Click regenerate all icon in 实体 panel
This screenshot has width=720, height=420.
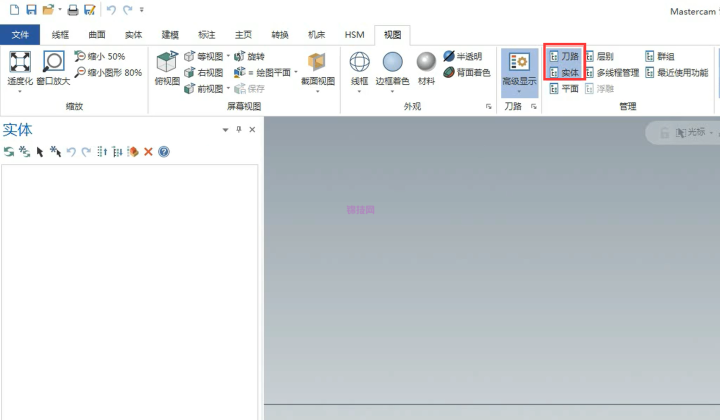point(9,151)
